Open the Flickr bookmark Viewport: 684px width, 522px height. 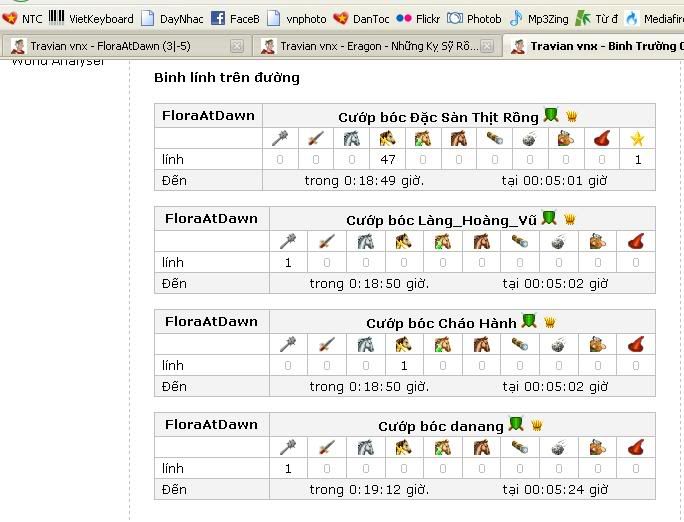pyautogui.click(x=418, y=19)
